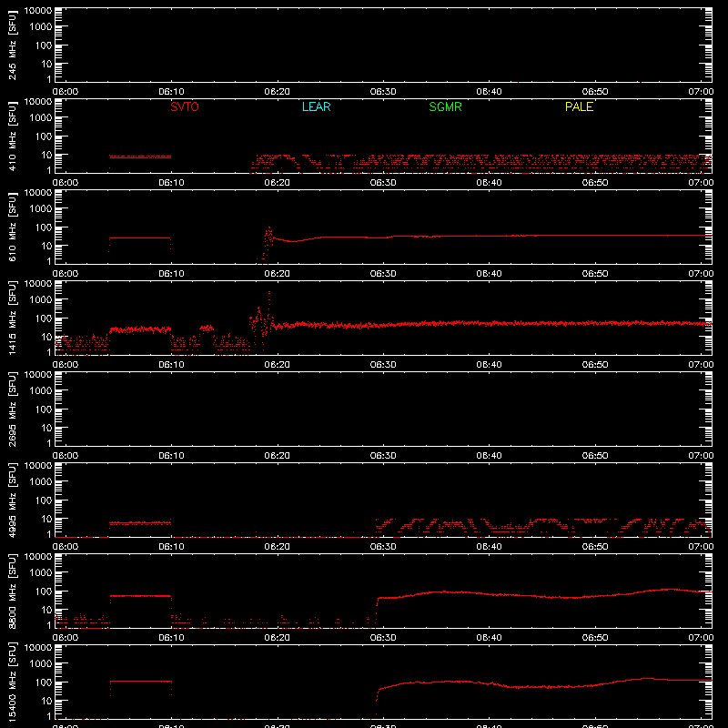Click the 10000 y-tick on the 15400 MHz panel
Image resolution: width=728 pixels, height=728 pixels.
pos(38,648)
